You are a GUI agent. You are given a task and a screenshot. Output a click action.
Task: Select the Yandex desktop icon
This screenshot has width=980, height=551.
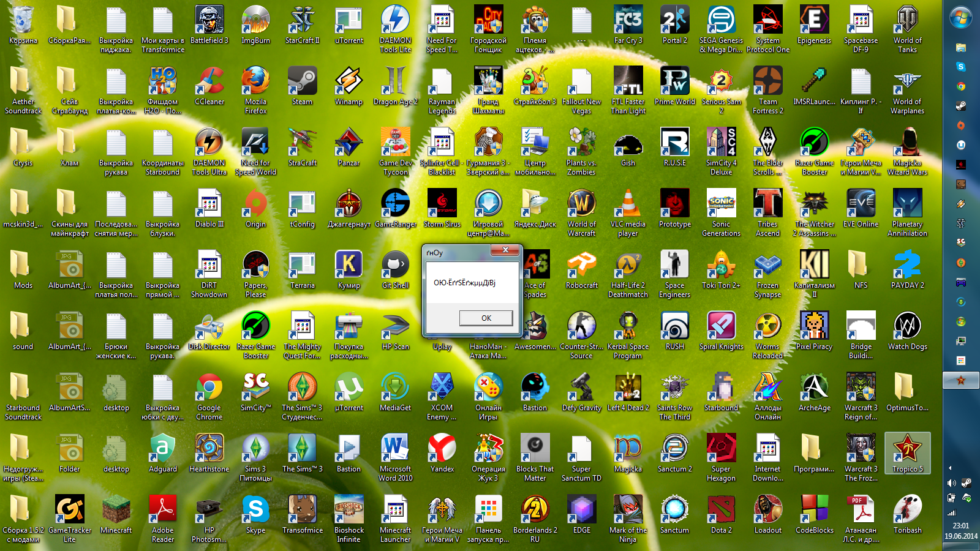click(x=442, y=454)
